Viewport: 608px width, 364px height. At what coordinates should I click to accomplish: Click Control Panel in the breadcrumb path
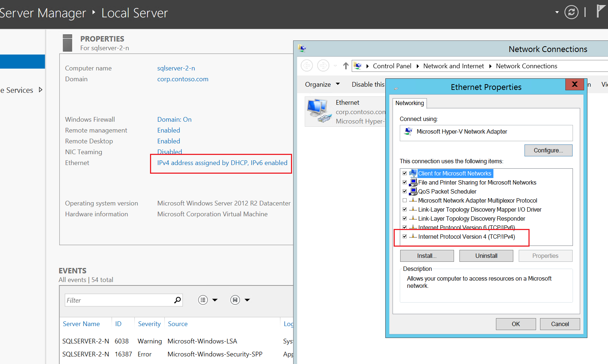[392, 66]
